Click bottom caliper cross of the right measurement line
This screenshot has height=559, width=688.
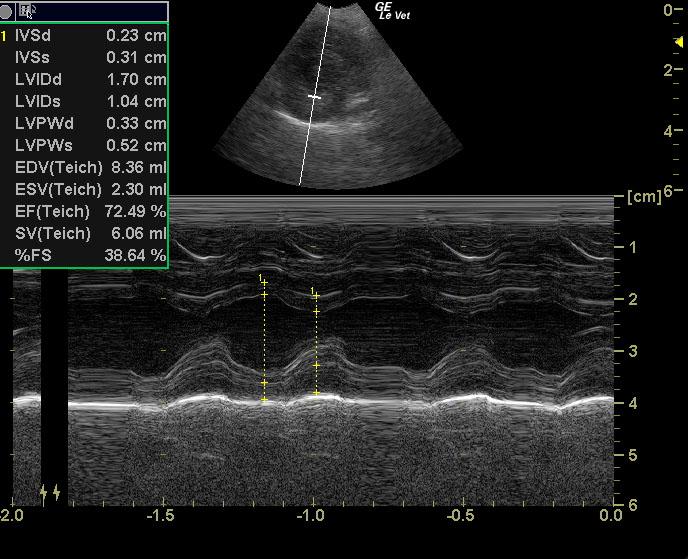(x=316, y=393)
